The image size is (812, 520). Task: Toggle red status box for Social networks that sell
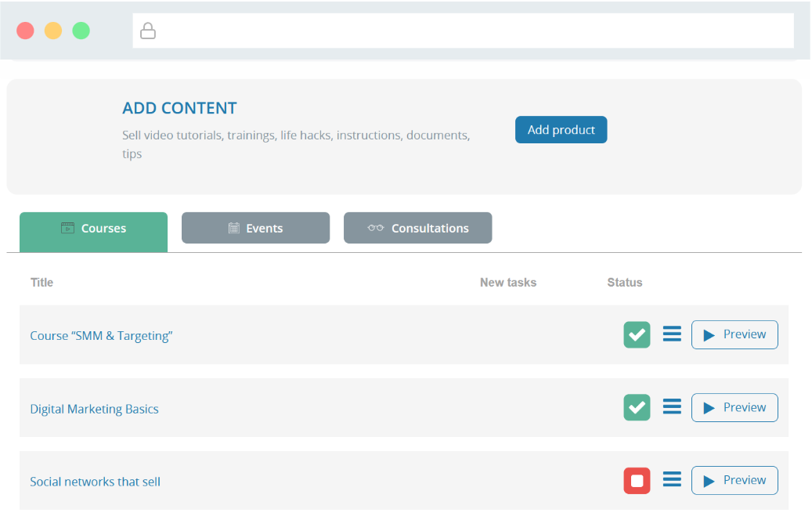[637, 480]
